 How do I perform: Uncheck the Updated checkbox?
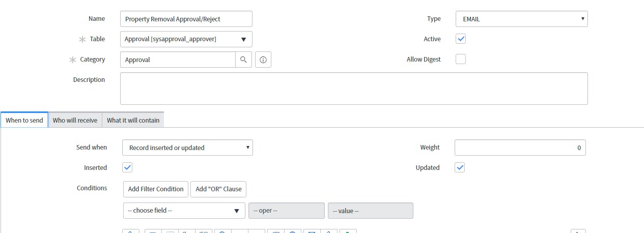click(x=460, y=167)
